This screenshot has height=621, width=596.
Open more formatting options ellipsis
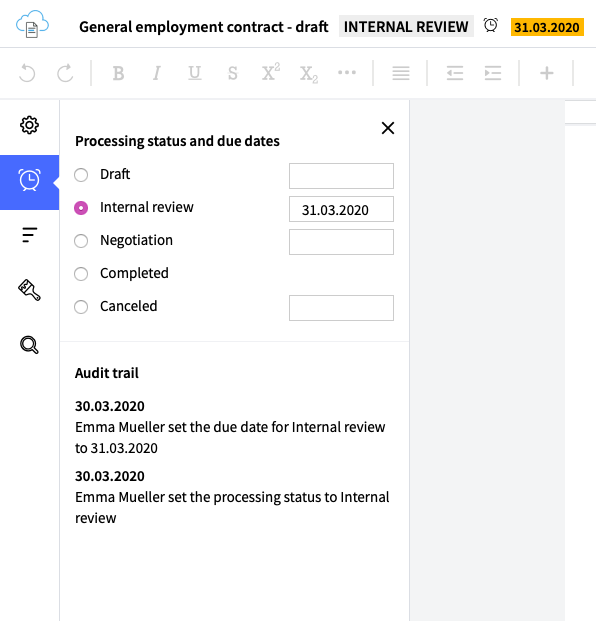tap(347, 72)
